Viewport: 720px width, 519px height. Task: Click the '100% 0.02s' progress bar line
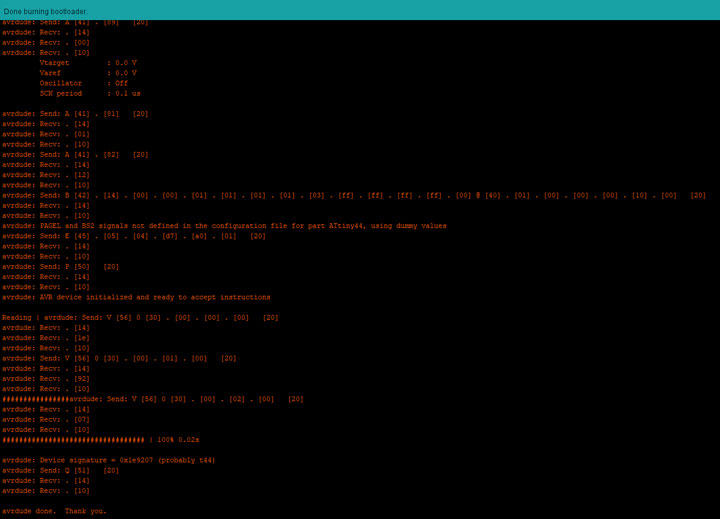click(101, 440)
